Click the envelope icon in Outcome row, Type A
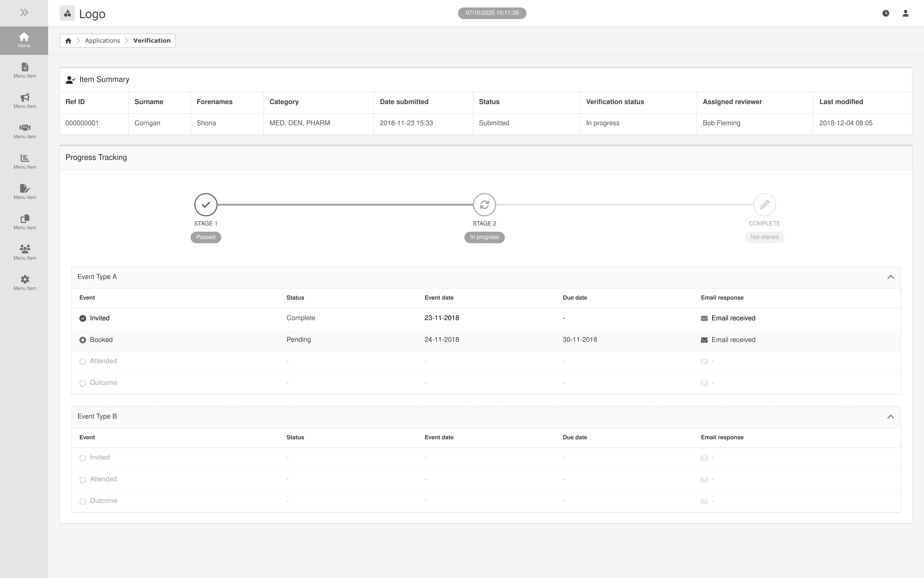 pos(704,383)
